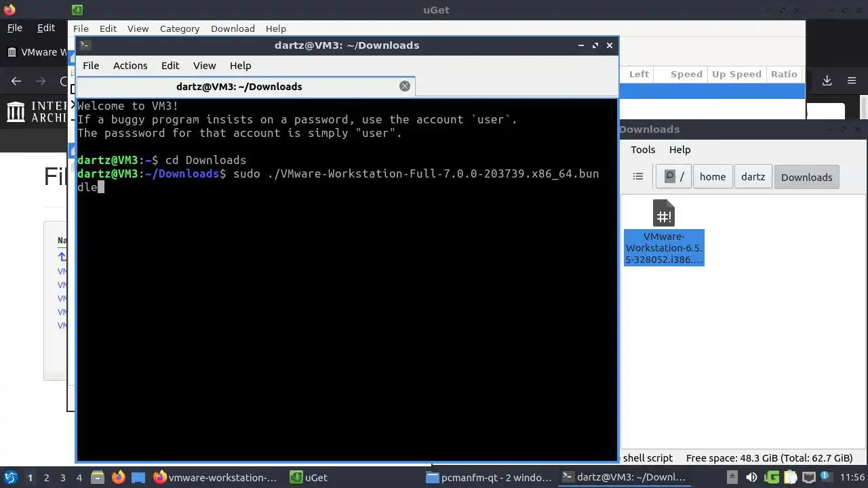Switch to pcmanfm-qt taskbar entry
Image resolution: width=868 pixels, height=488 pixels.
click(489, 477)
